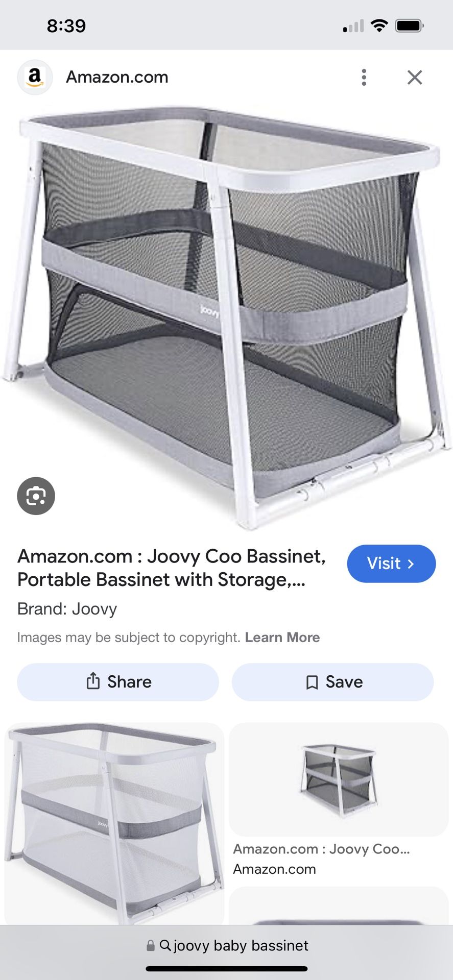Tap the Save bookmark icon
Image resolution: width=453 pixels, height=980 pixels.
312,682
